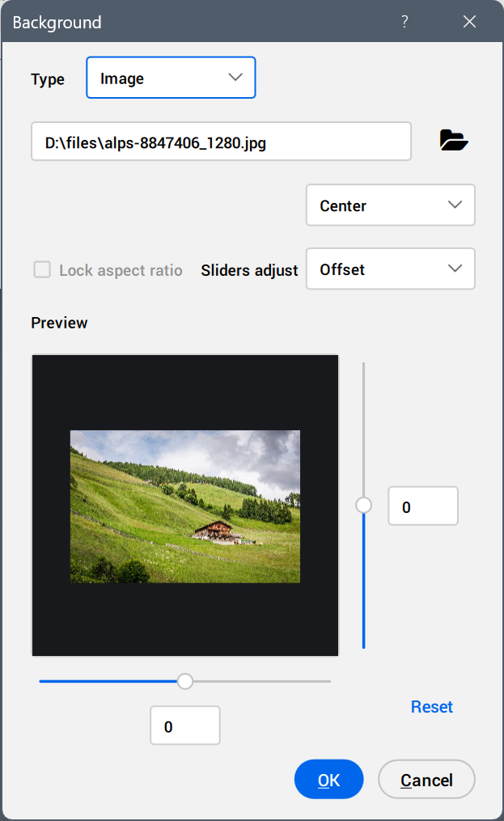Click blue lower part of vertical slider track
The width and height of the screenshot is (504, 821).
pos(364,582)
